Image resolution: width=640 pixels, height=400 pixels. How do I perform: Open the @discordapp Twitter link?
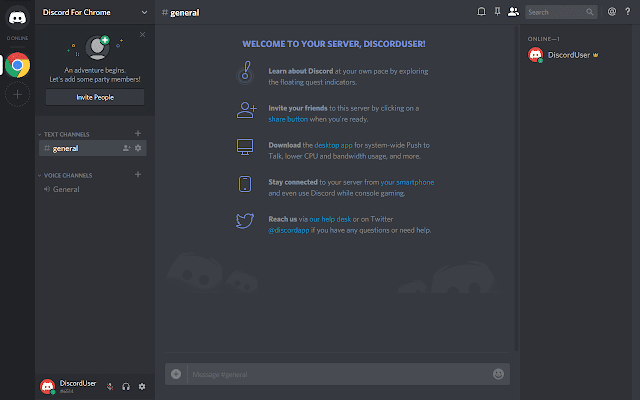[x=289, y=230]
